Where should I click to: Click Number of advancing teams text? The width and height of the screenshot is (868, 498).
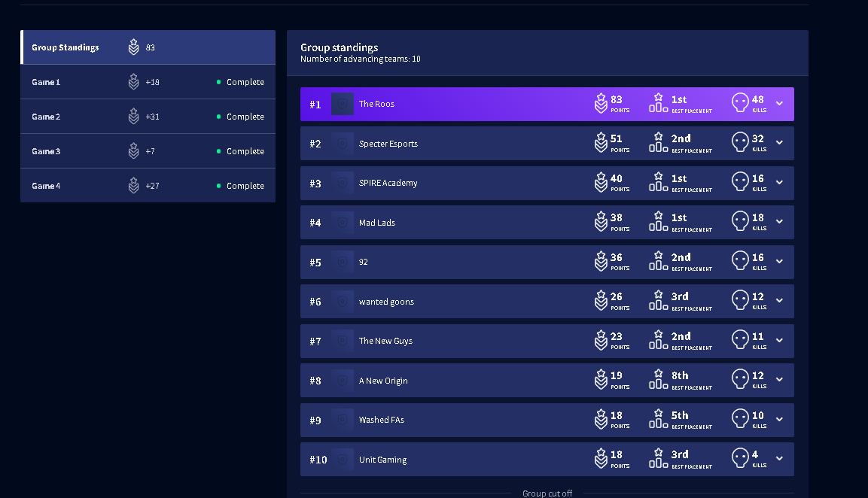point(361,59)
